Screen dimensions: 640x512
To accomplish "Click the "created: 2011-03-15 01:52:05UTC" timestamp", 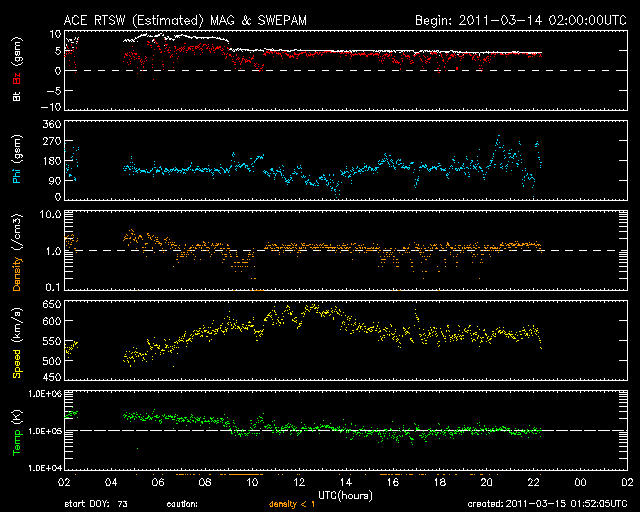I will 547,504.
